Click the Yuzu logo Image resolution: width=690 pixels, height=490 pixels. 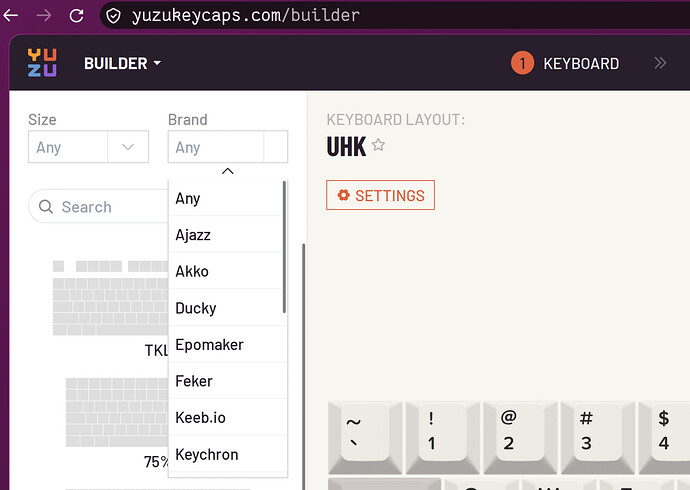pos(42,63)
